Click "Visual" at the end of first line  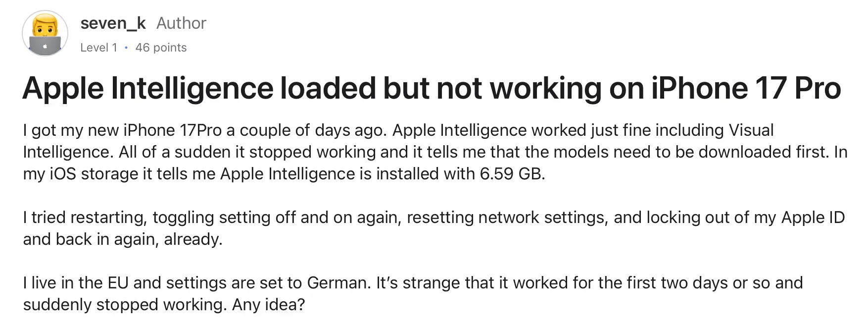coord(751,130)
